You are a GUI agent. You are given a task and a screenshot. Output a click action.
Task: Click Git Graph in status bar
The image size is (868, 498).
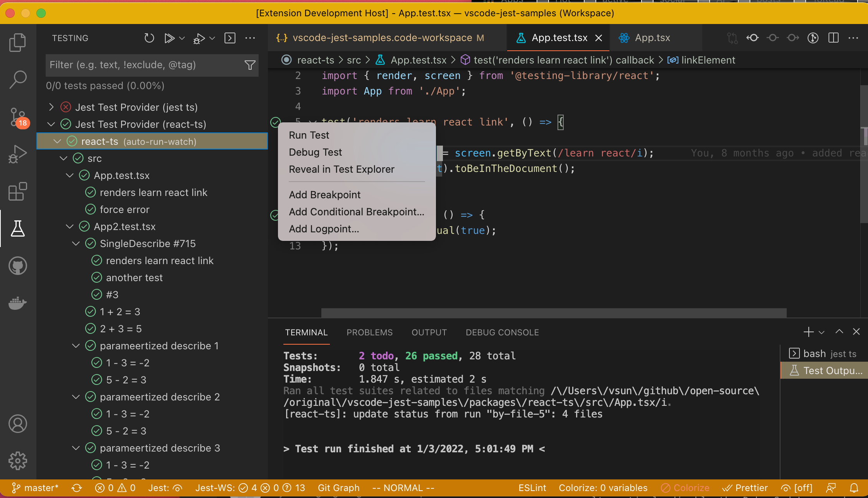point(338,488)
